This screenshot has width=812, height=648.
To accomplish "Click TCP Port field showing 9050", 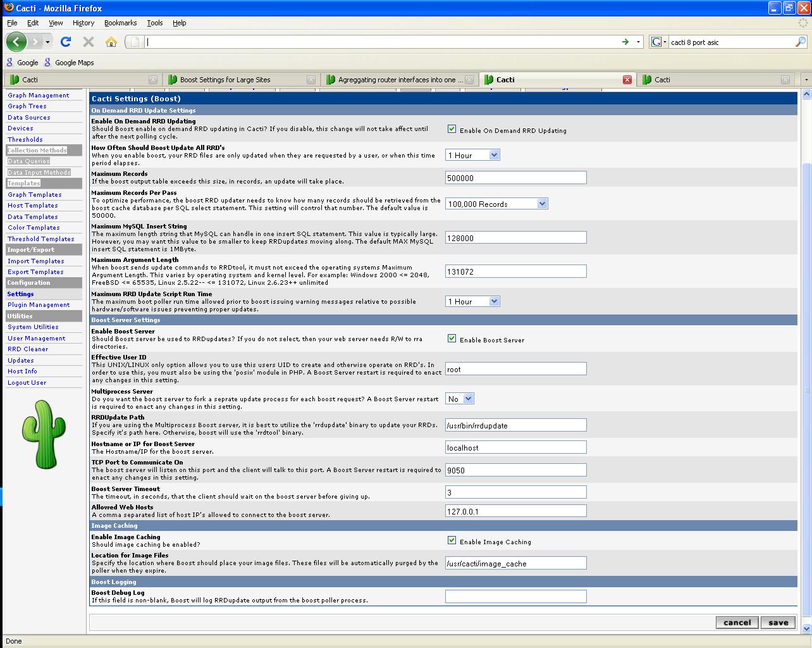I will [516, 470].
